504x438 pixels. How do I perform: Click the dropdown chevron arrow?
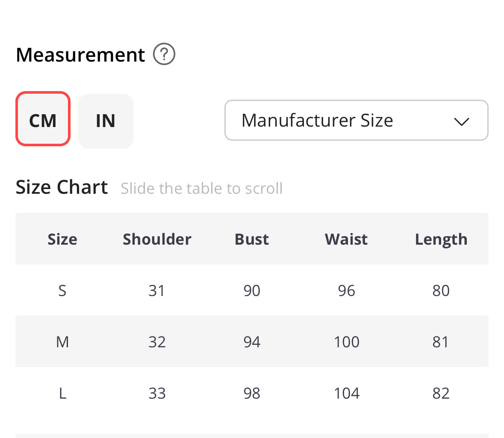point(462,121)
